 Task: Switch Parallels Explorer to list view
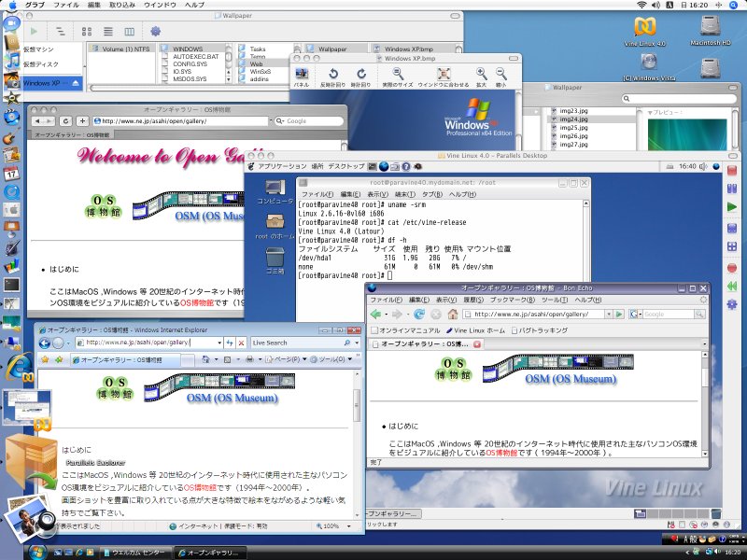tap(108, 32)
